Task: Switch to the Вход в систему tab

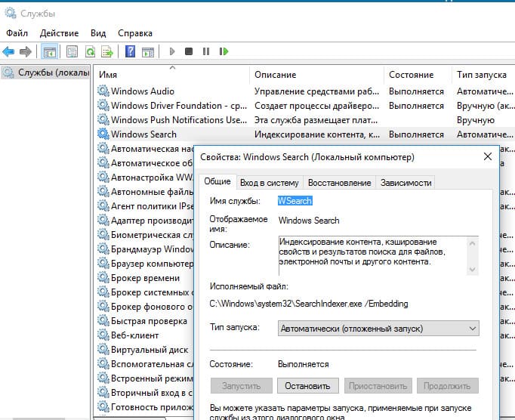Action: 270,183
